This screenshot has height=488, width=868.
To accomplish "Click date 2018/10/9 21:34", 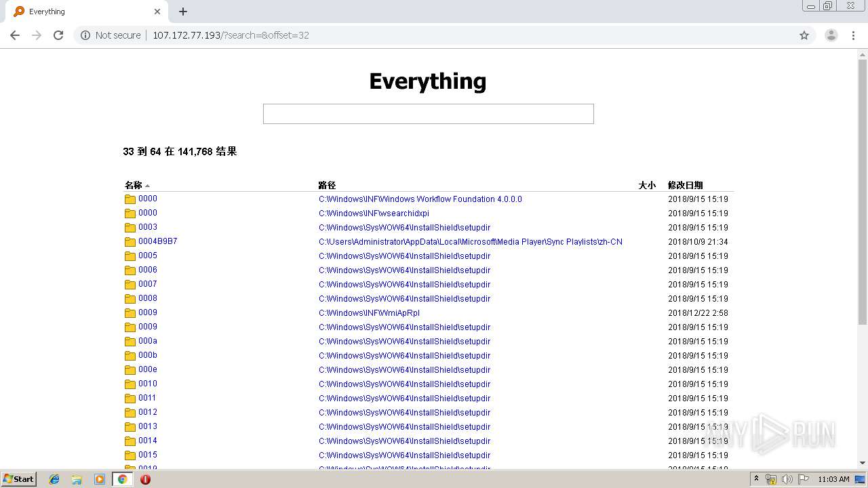I will click(x=698, y=242).
